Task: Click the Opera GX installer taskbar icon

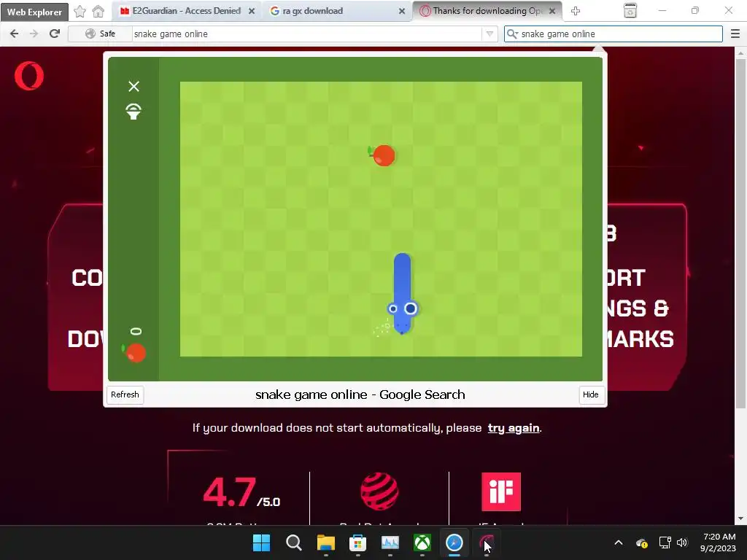Action: pyautogui.click(x=487, y=542)
